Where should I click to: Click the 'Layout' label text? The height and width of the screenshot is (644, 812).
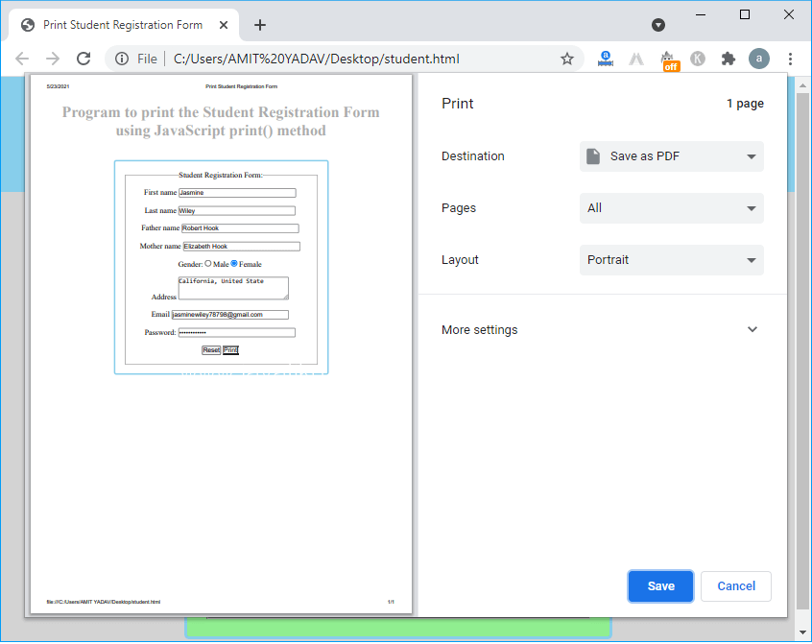pos(460,260)
